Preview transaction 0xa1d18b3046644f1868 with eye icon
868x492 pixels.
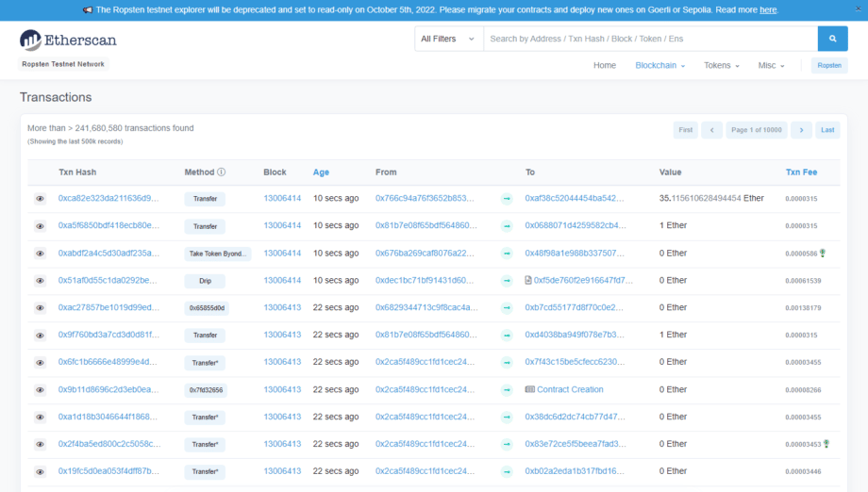[40, 417]
